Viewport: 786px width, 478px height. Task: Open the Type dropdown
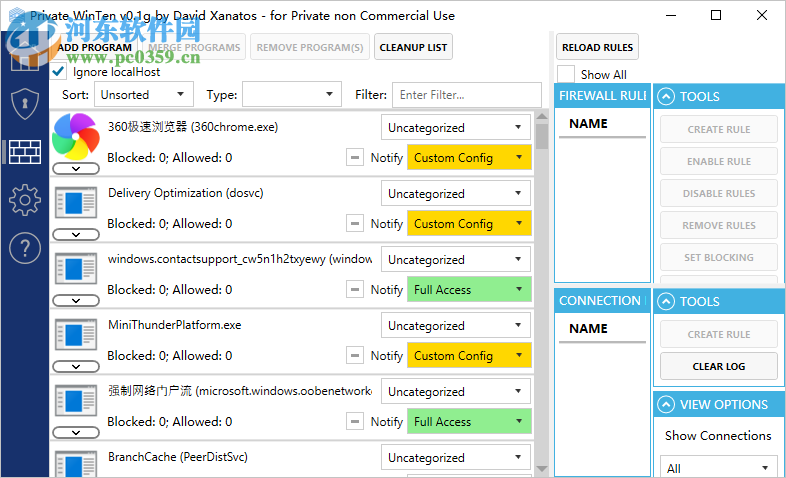[292, 94]
